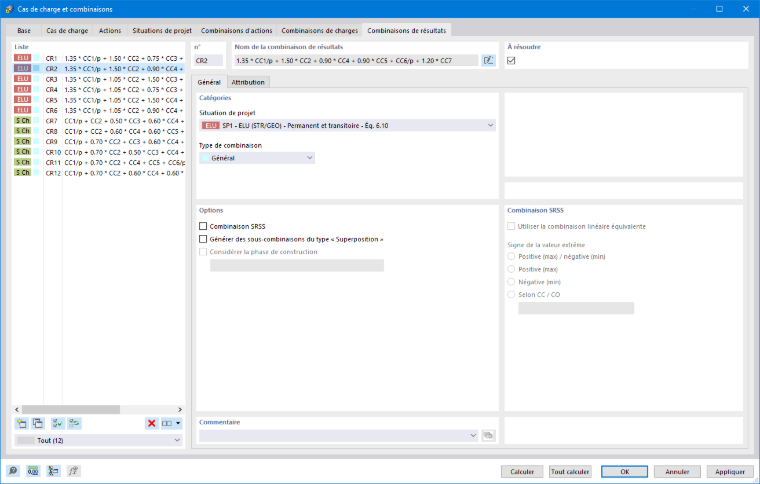760x484 pixels.
Task: Select the Combinaisons de résultats tab
Action: click(407, 30)
